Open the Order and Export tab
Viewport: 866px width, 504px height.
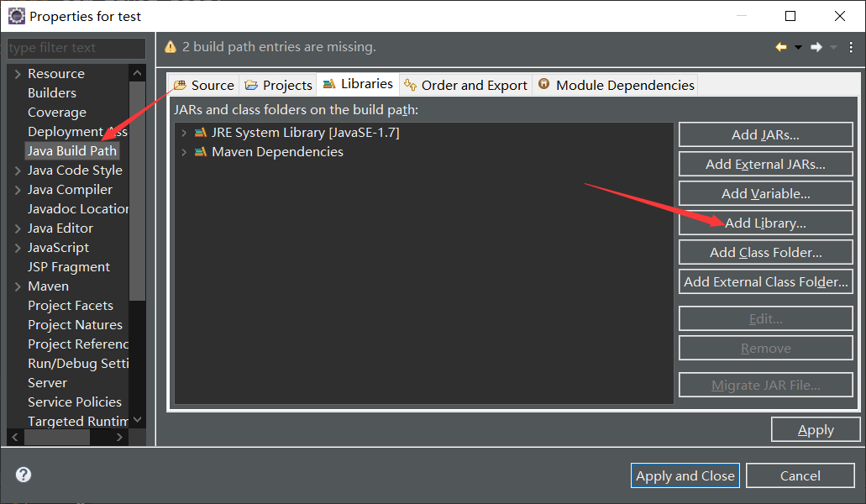[x=465, y=85]
